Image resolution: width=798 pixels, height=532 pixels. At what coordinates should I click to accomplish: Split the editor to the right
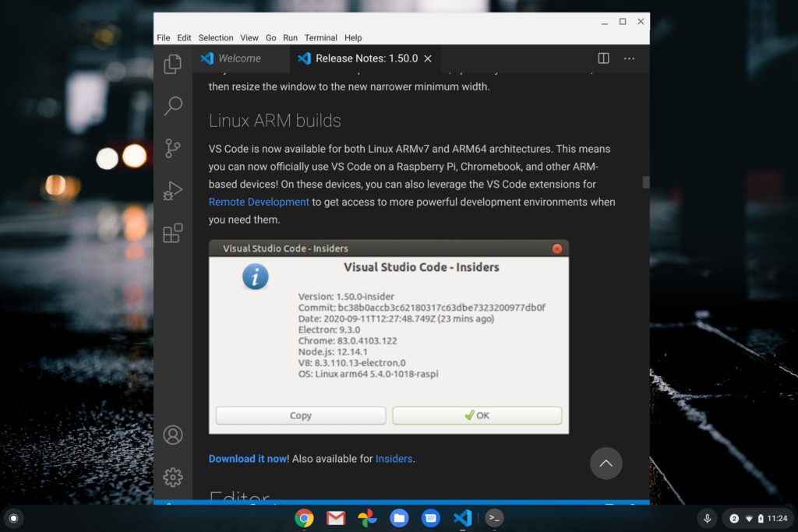click(604, 58)
